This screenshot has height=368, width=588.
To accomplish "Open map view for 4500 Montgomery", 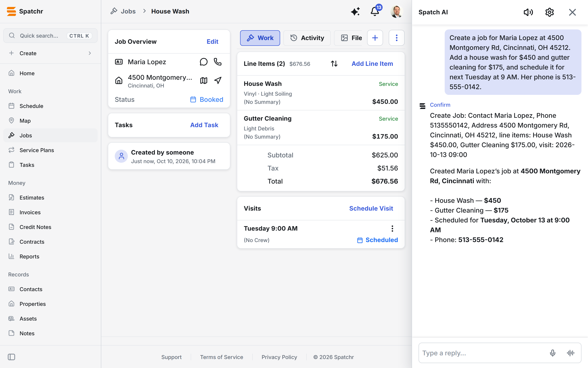I will click(204, 80).
